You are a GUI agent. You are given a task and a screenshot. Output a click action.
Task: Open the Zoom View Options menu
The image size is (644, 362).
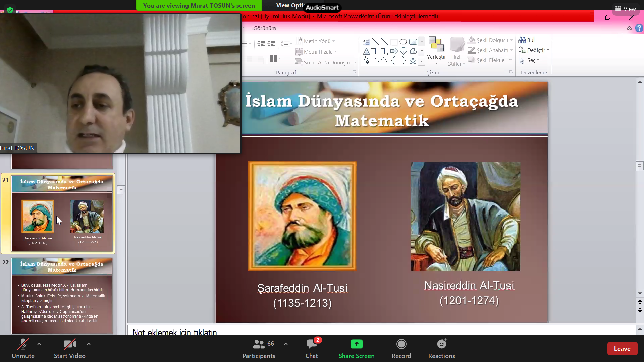coord(289,5)
